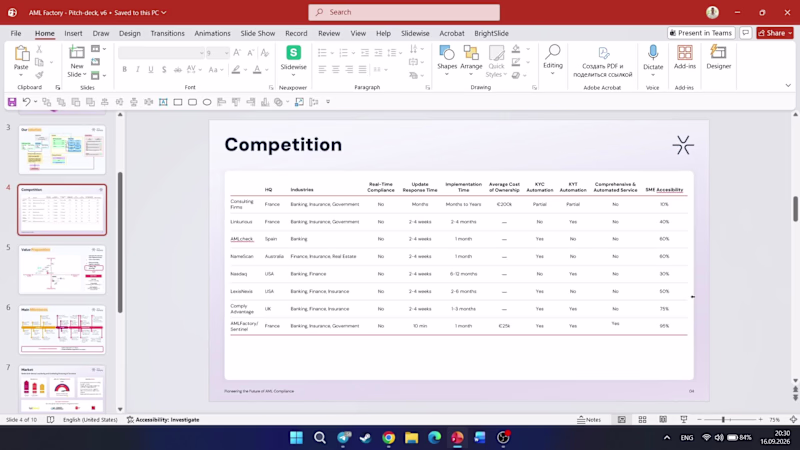This screenshot has height=450, width=800.
Task: Open the Slidewise add-in button
Action: 293,58
